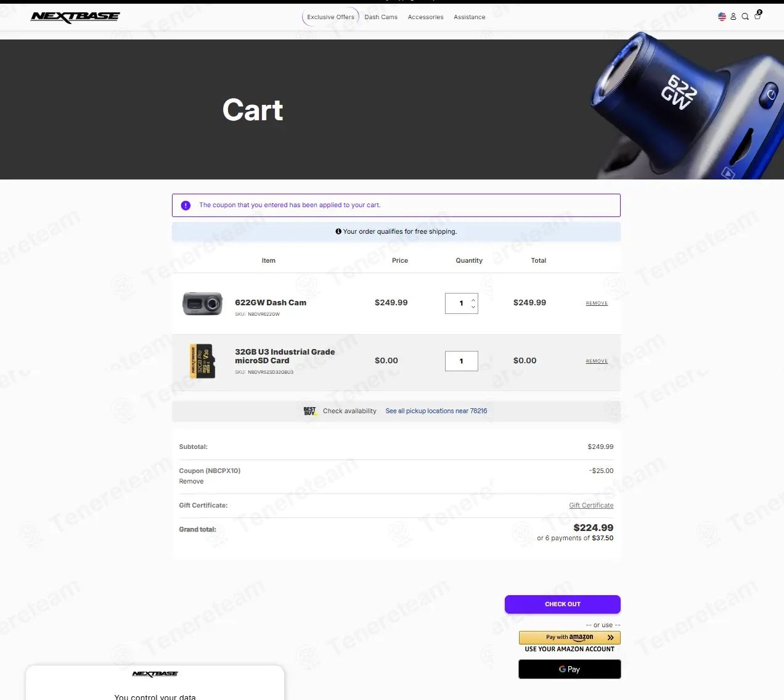Click the Best Buy logo
784x700 pixels.
coord(310,411)
